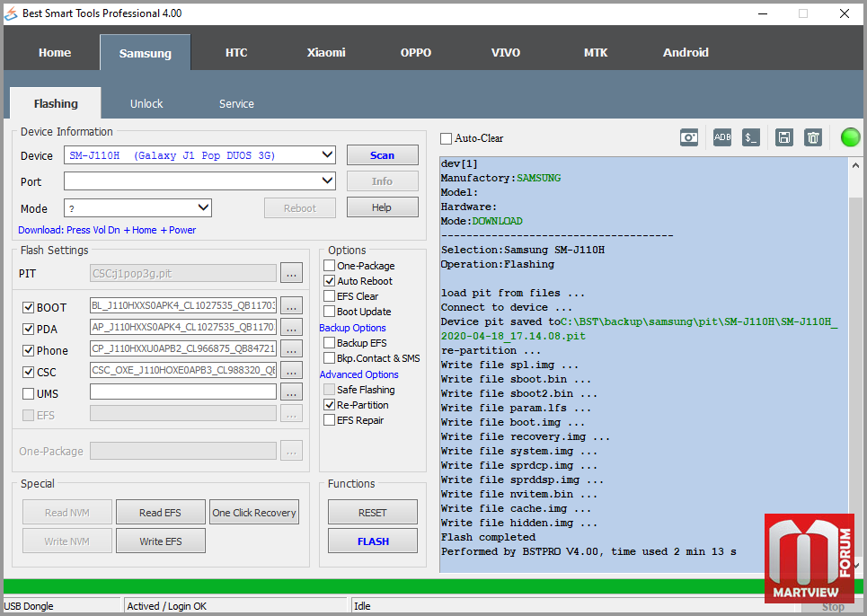Browse for PDA file with ellipsis button

pos(291,327)
